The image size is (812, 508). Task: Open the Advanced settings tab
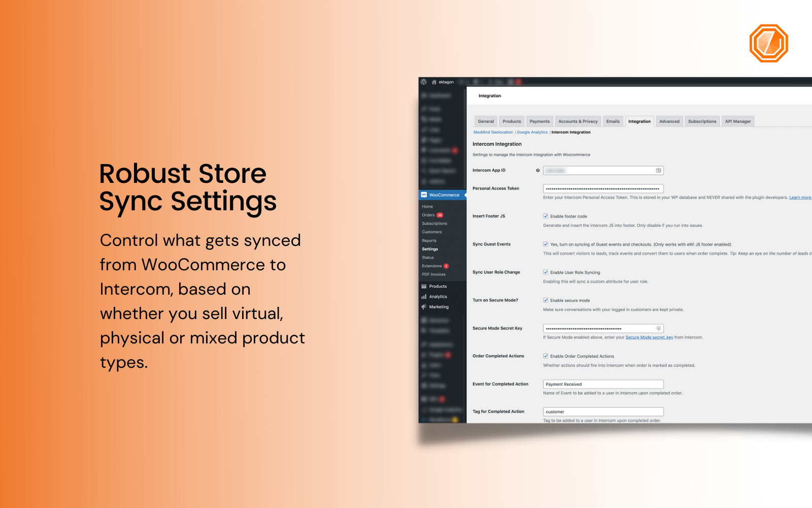[x=669, y=121]
